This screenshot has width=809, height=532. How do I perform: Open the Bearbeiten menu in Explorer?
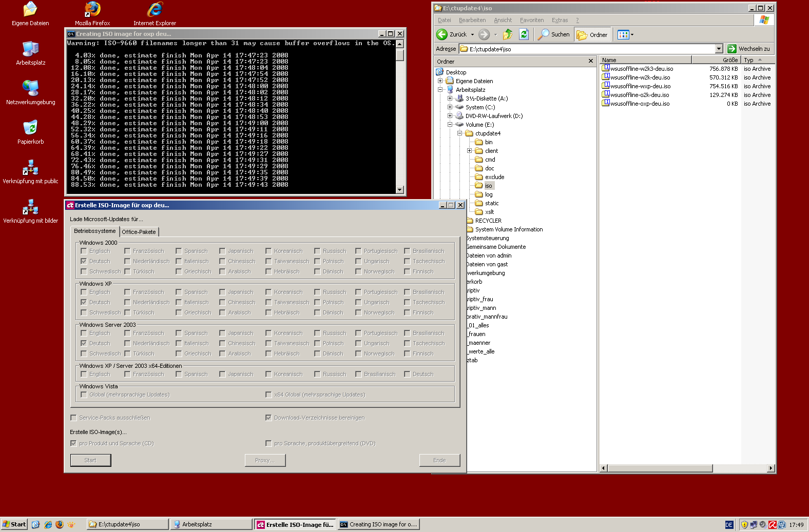[x=472, y=20]
